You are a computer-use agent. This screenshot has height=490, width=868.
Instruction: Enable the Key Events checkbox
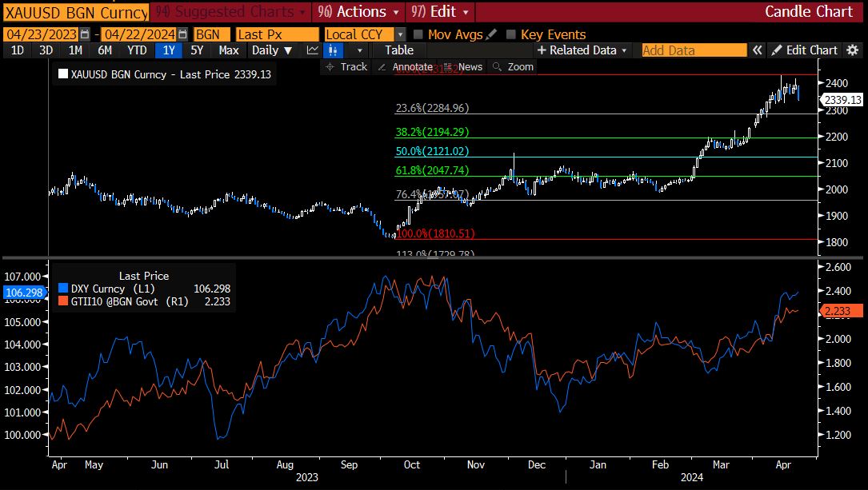click(x=511, y=34)
